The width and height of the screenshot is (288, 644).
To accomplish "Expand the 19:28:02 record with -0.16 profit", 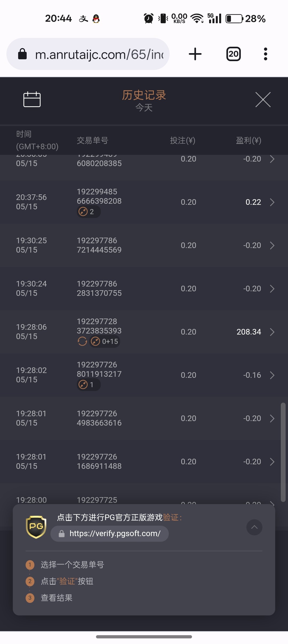I will 272,375.
